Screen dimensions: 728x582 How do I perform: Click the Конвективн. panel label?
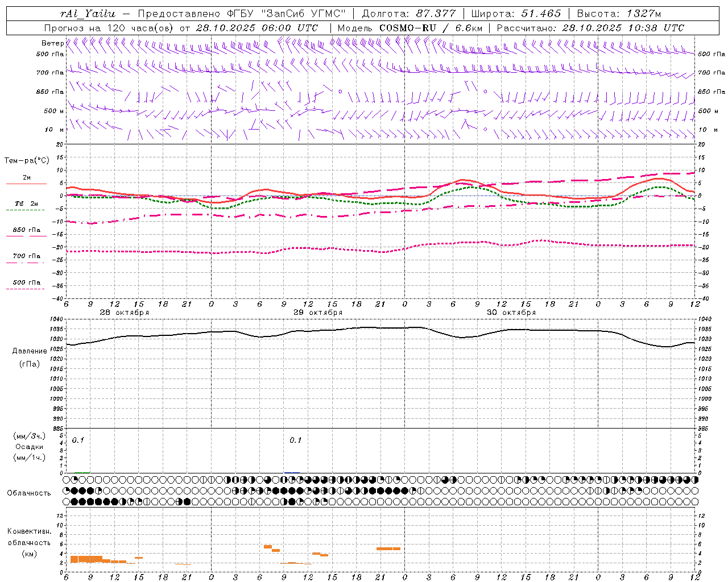point(30,531)
